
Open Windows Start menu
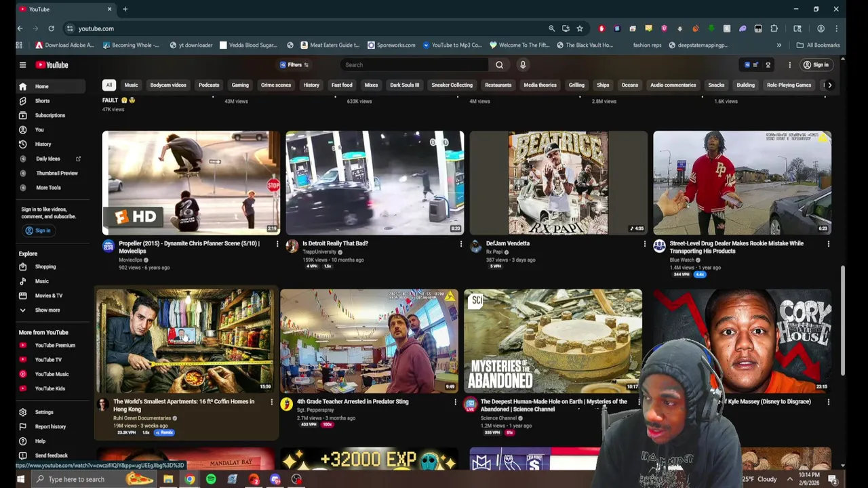pos(20,479)
